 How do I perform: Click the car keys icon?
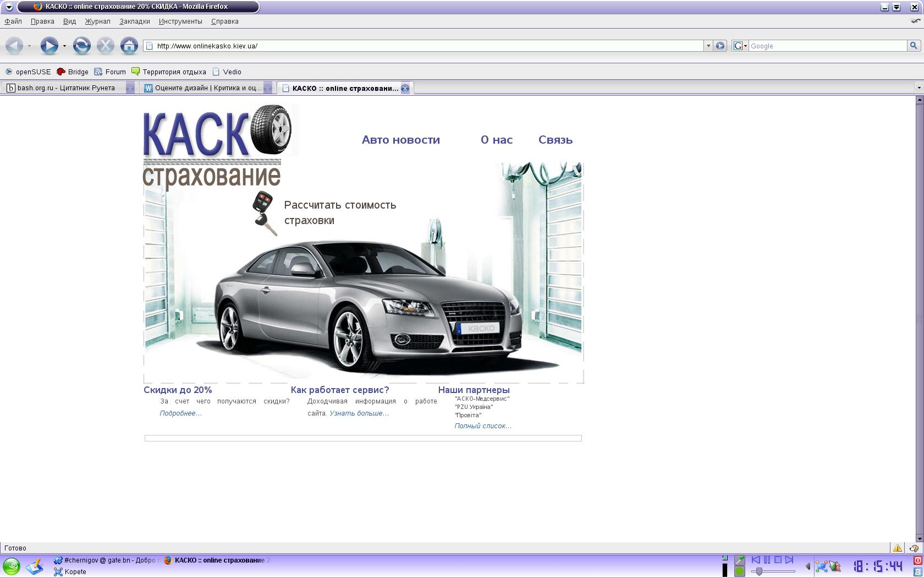pyautogui.click(x=265, y=214)
